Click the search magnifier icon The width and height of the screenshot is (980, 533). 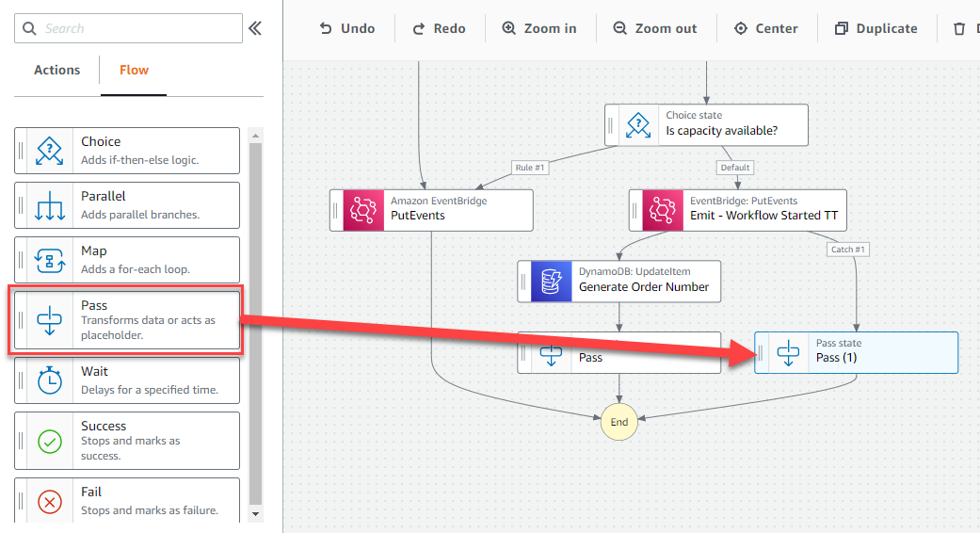[29, 29]
